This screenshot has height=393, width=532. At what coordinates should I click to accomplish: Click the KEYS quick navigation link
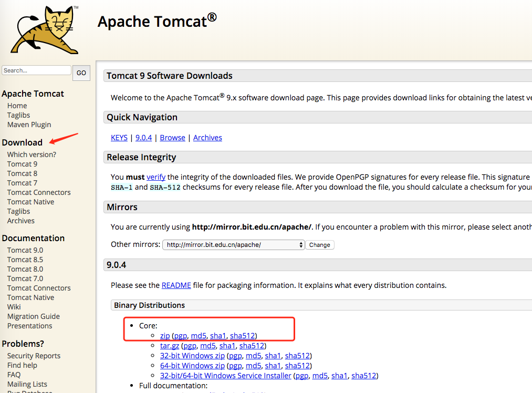coord(119,138)
